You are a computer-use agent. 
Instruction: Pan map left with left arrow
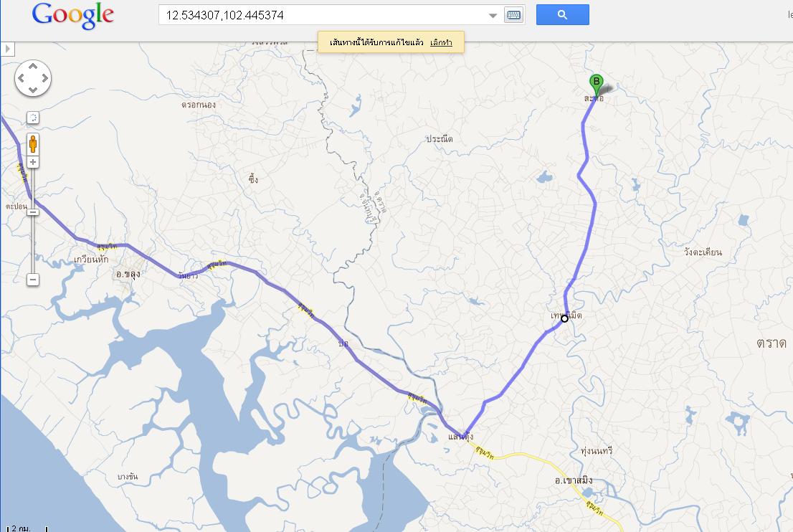[22, 78]
